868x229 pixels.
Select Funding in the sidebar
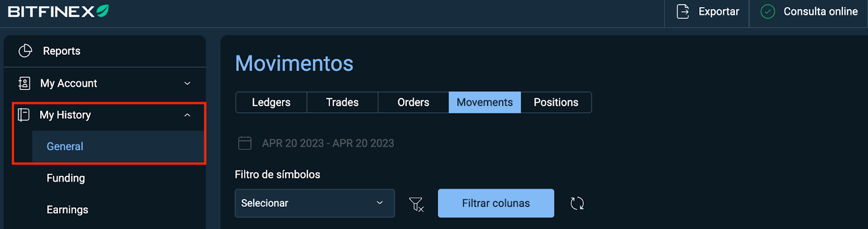(66, 178)
